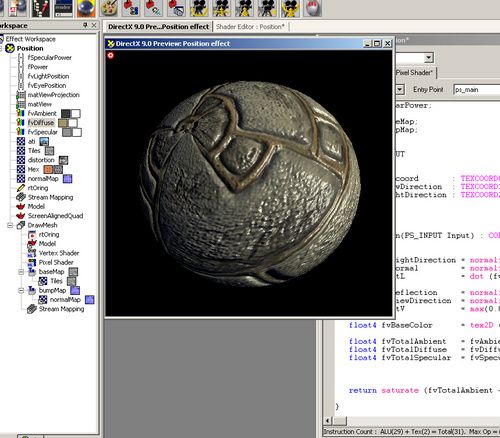Viewport: 500px width, 438px height.
Task: Open the purple thumbnail beside top-level normalMap
Action: [68, 179]
